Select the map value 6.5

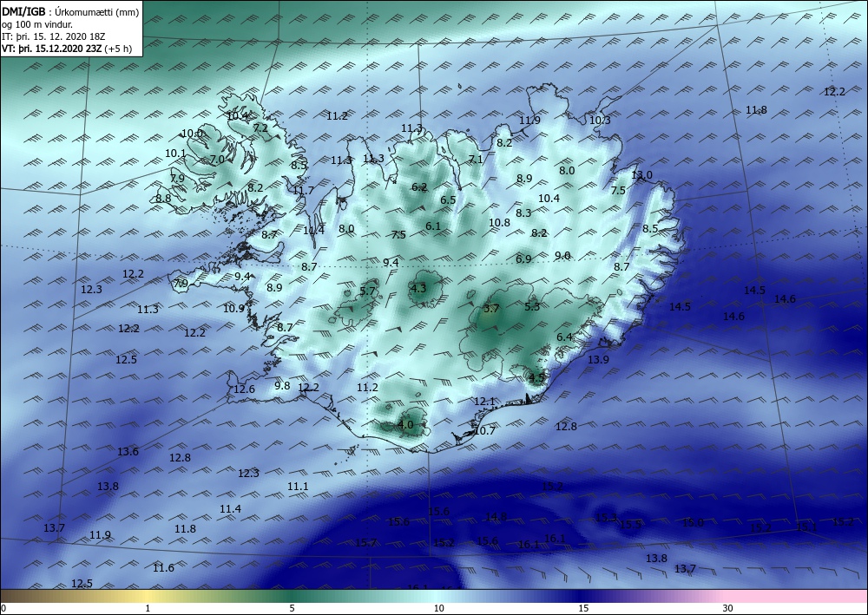click(448, 200)
